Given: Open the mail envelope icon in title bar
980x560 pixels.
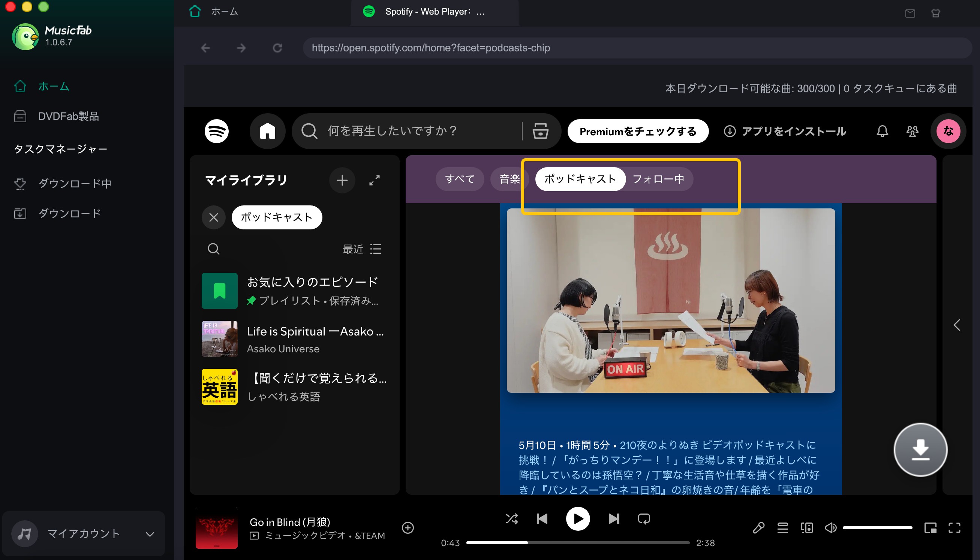Looking at the screenshot, I should pyautogui.click(x=910, y=13).
